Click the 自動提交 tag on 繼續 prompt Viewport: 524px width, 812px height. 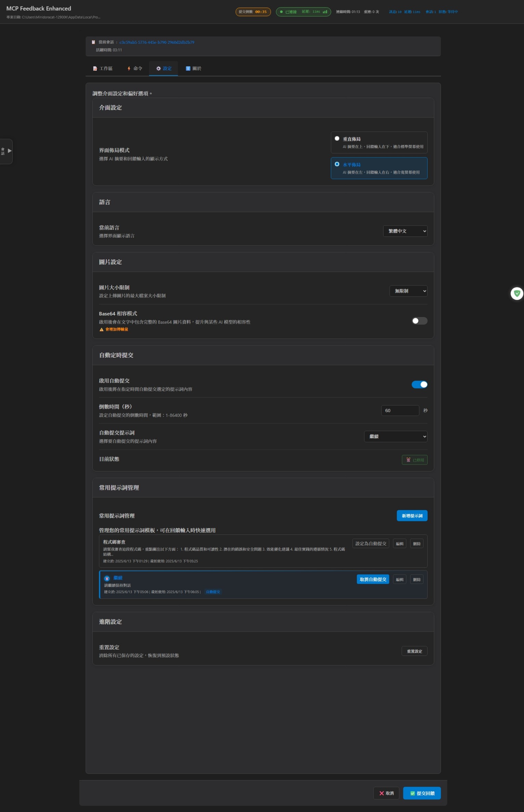point(213,592)
